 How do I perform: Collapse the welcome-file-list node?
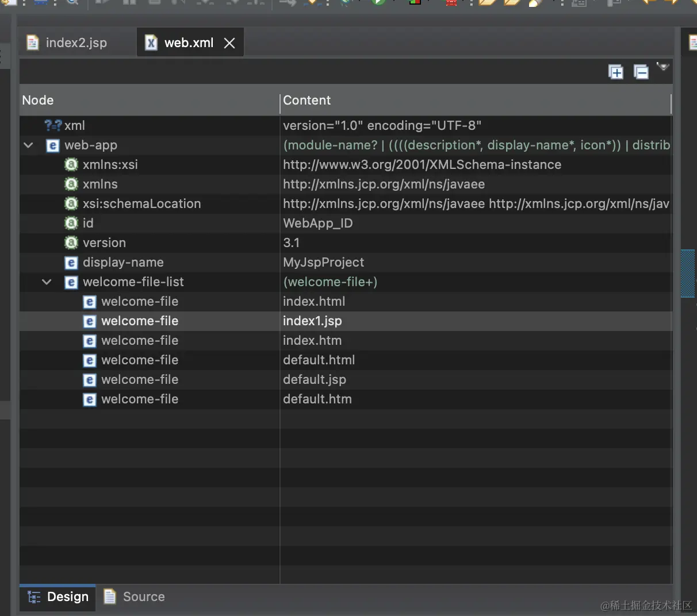(47, 282)
